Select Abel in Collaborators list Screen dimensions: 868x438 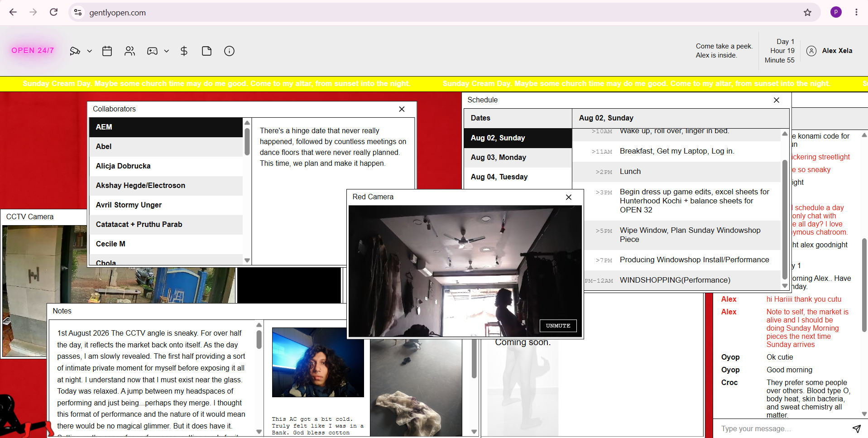[x=166, y=146]
